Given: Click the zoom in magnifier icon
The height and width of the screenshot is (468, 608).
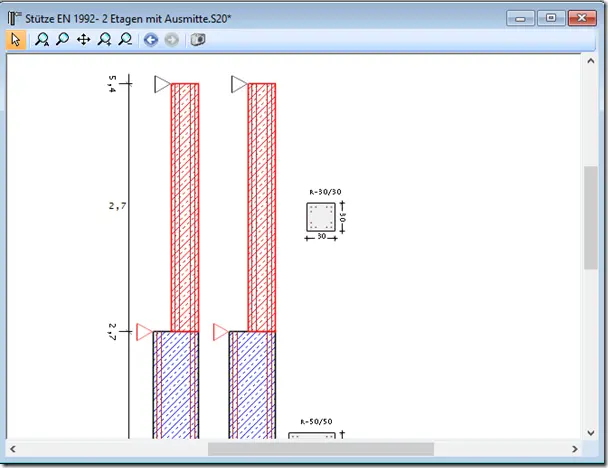Looking at the screenshot, I should click(105, 40).
